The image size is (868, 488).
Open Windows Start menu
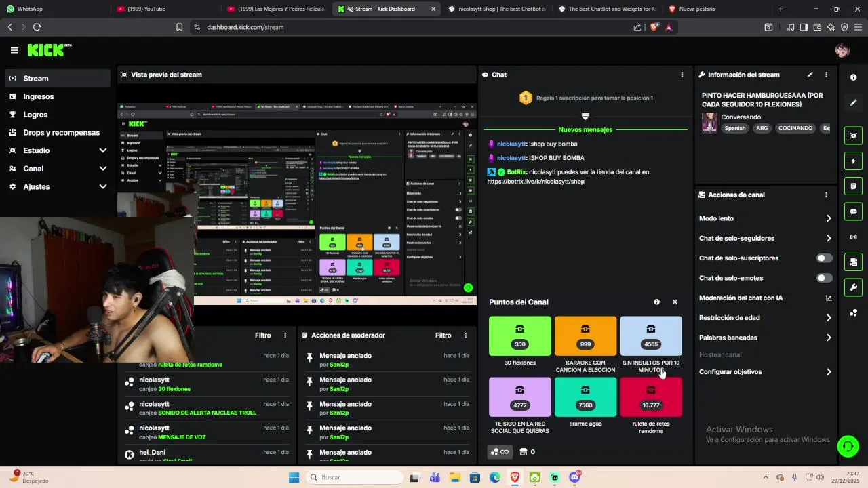click(x=294, y=477)
